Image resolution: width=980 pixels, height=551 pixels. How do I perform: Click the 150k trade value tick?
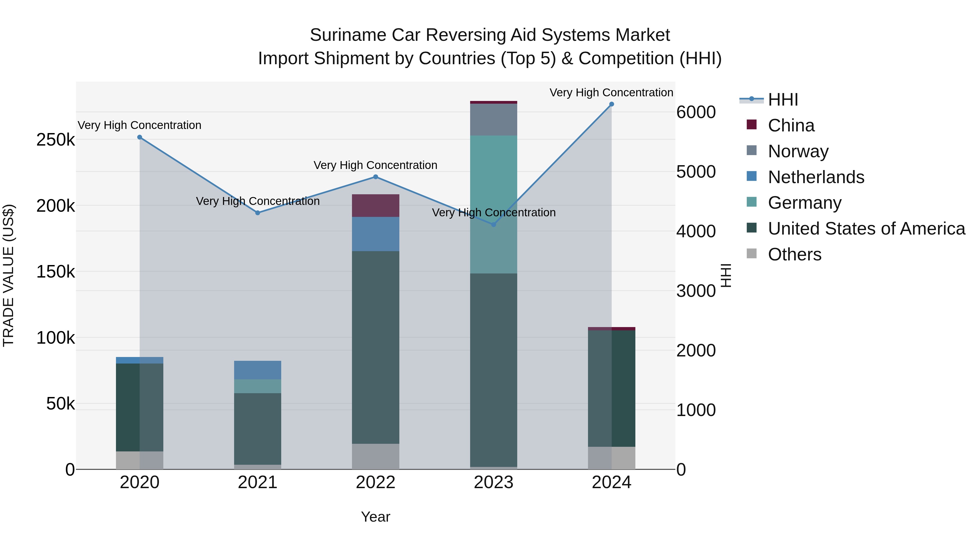(56, 272)
